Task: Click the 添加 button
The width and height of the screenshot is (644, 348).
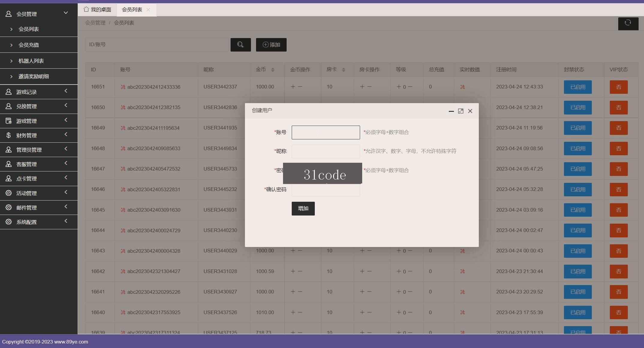Action: point(271,45)
